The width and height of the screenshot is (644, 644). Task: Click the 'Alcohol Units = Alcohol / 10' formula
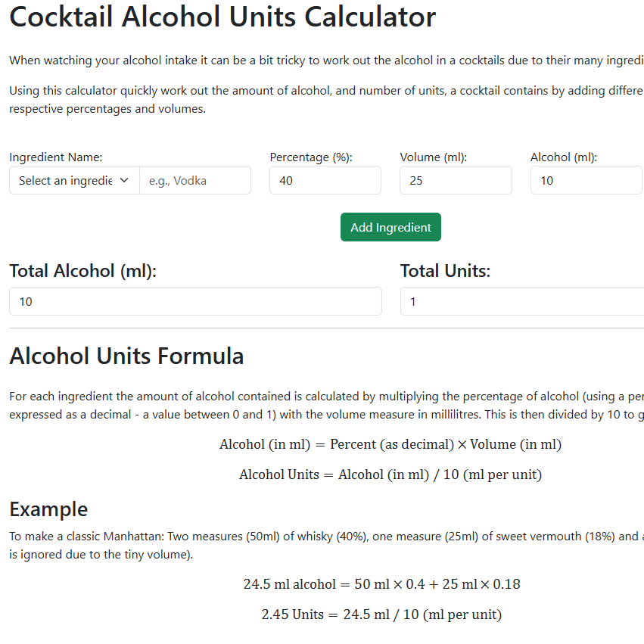point(390,475)
